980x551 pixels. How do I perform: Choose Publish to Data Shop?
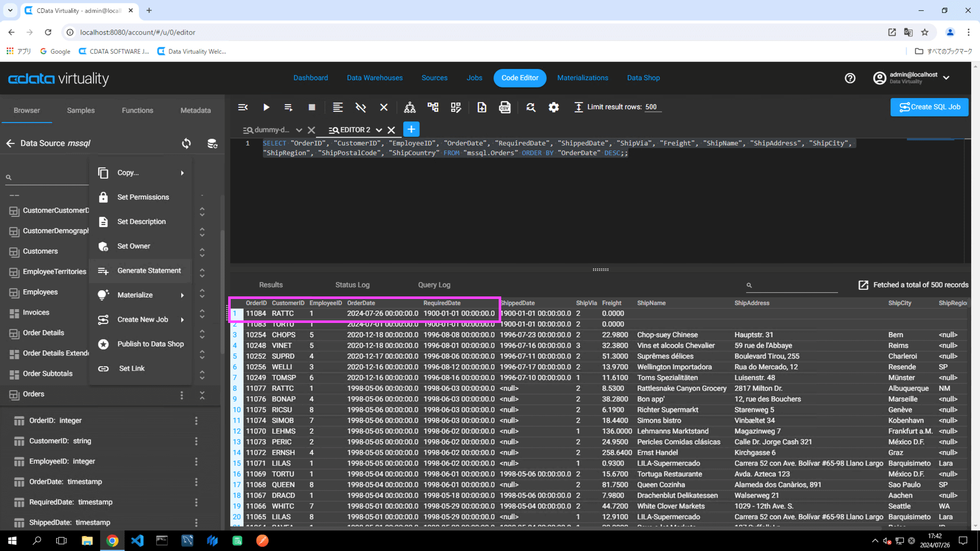150,344
